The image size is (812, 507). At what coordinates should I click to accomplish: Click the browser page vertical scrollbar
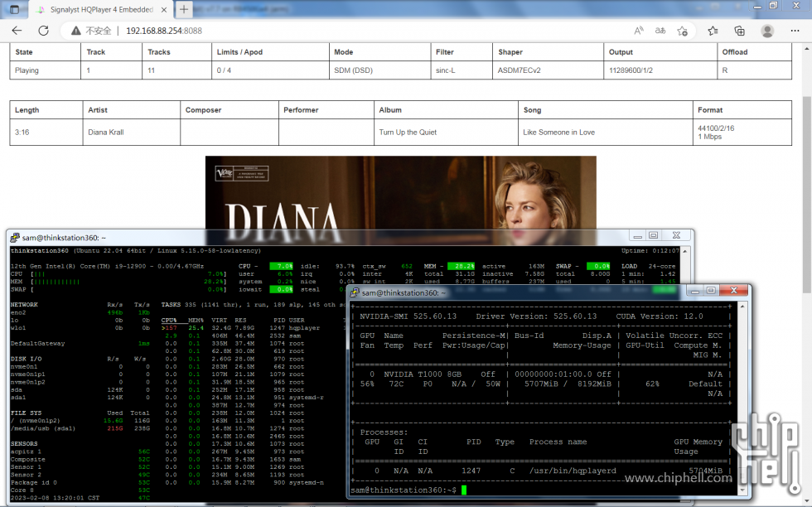(807, 194)
